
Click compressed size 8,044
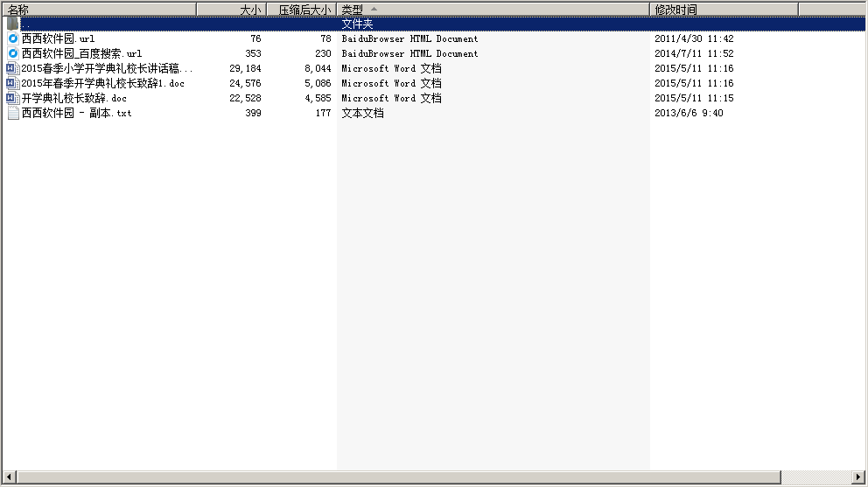(x=318, y=68)
